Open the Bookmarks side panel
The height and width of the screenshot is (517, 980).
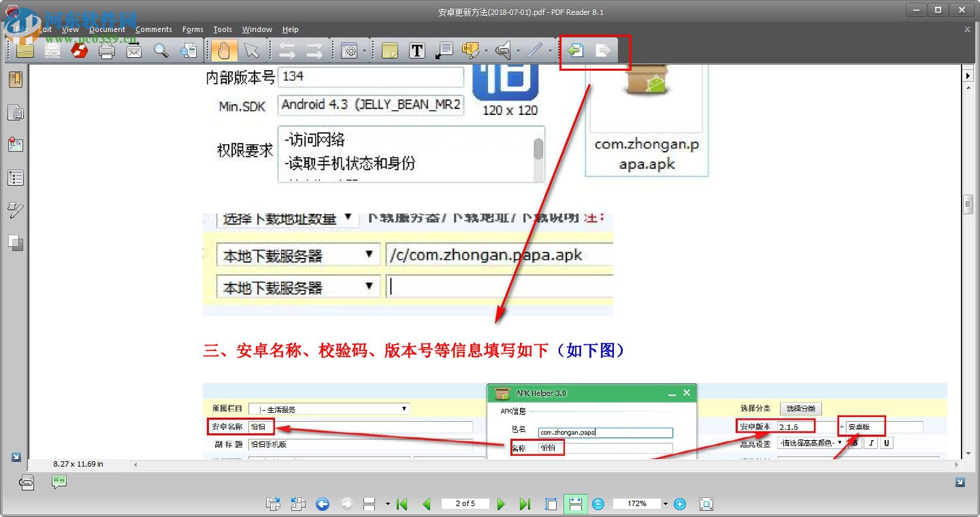point(15,80)
